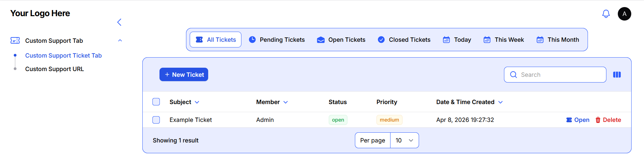Delete the Example Ticket

[608, 120]
